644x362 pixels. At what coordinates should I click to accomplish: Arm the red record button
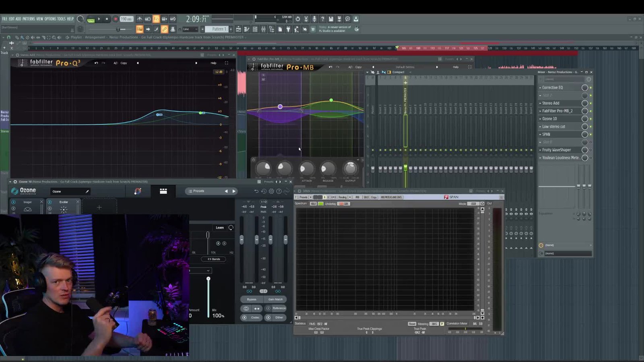116,19
